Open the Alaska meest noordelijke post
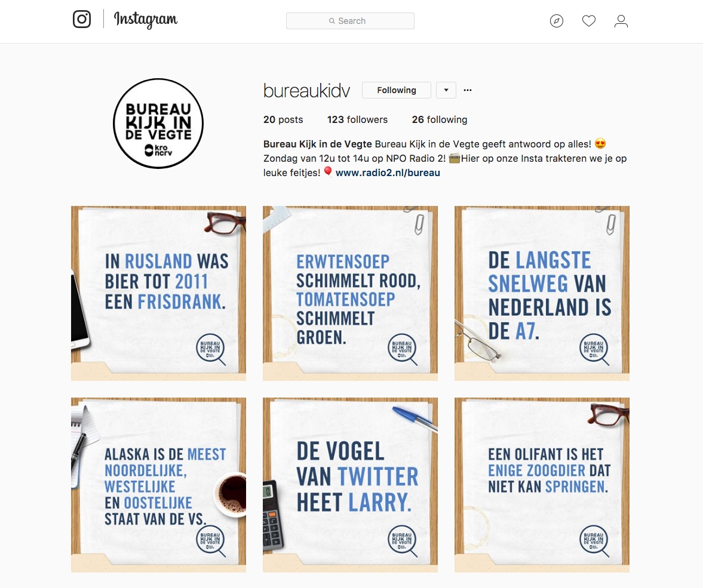The width and height of the screenshot is (703, 588). point(158,485)
